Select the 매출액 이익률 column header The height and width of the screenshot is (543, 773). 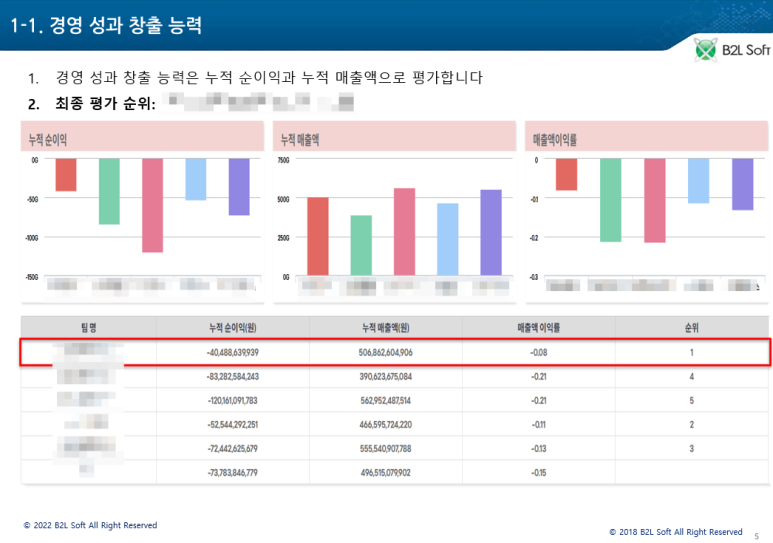(538, 327)
